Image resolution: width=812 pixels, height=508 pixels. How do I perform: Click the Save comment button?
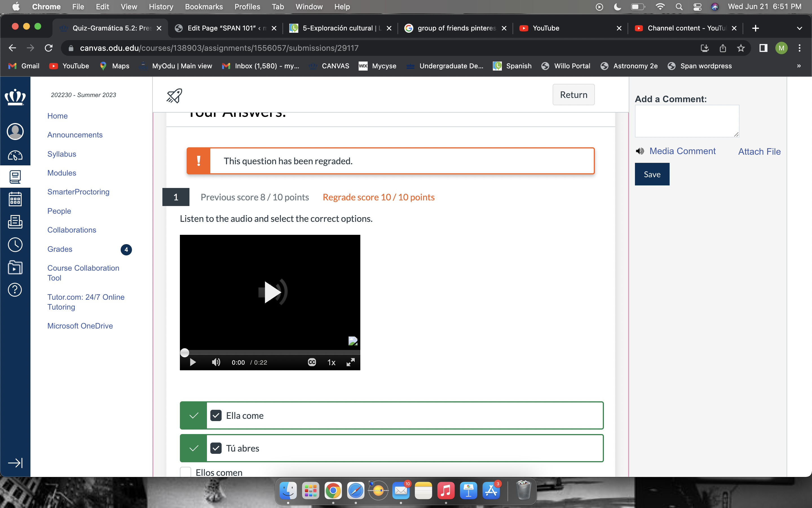tap(652, 174)
